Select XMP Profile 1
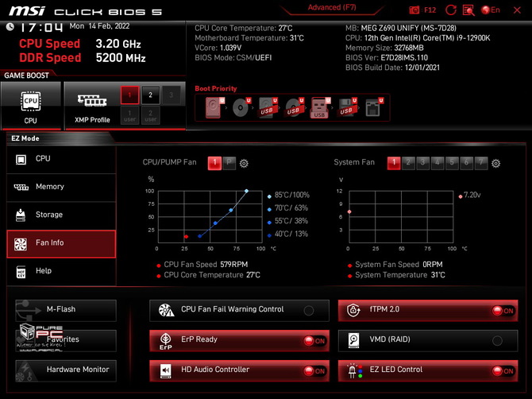The image size is (532, 399). tap(129, 95)
